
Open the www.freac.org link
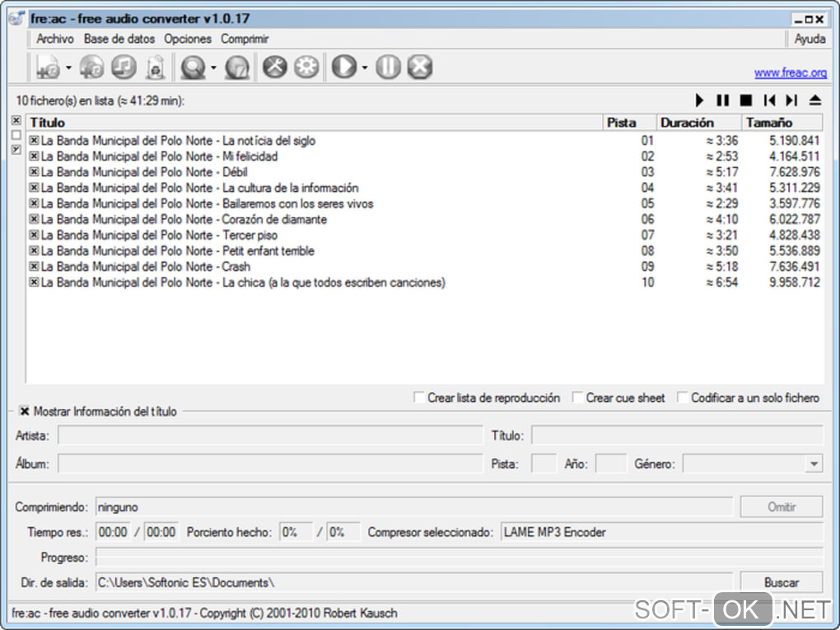click(791, 72)
